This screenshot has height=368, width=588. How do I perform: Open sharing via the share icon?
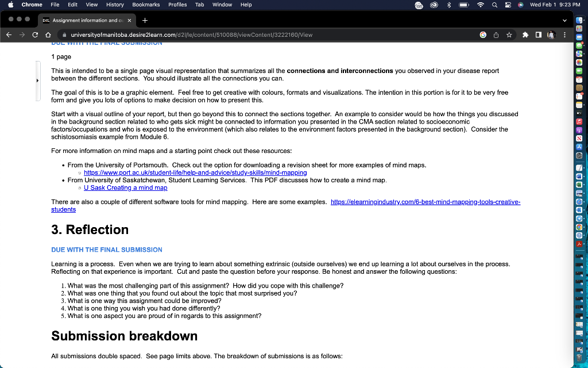click(496, 34)
